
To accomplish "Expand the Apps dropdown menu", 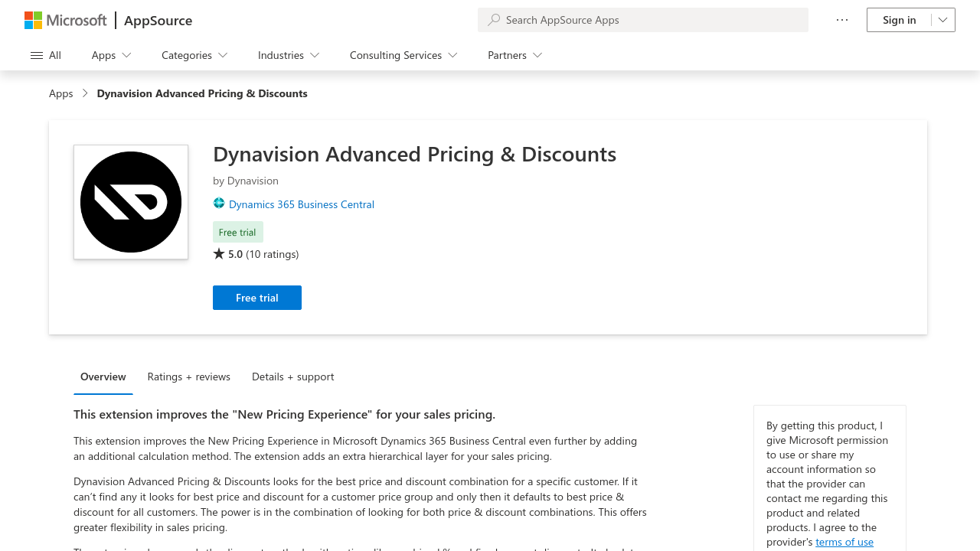I will click(112, 55).
